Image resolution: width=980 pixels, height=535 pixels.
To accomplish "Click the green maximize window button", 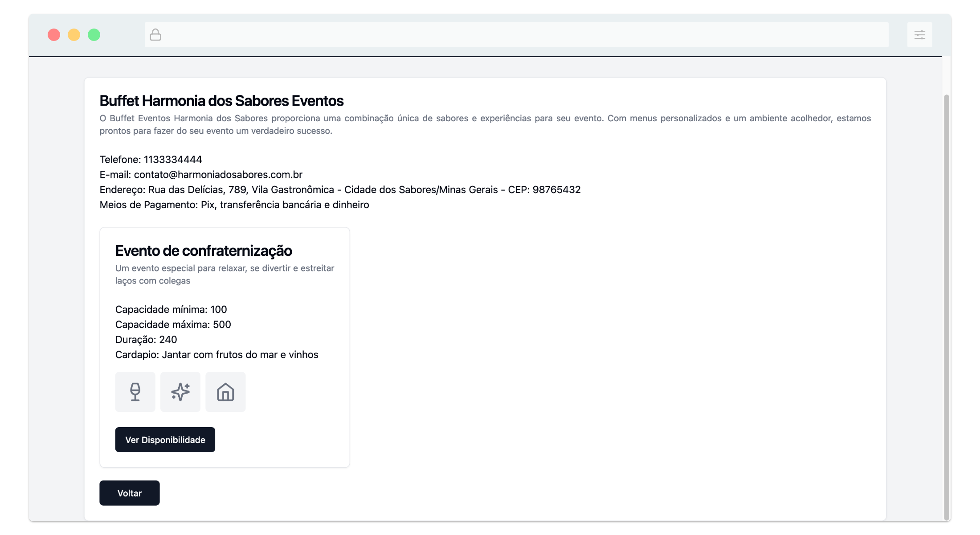I will (94, 35).
